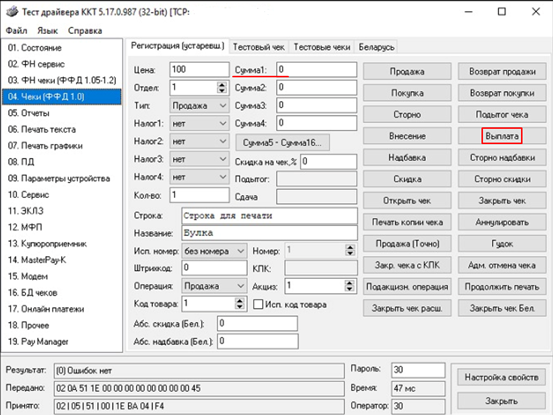
Task: Click the Внесение button
Action: 407,136
